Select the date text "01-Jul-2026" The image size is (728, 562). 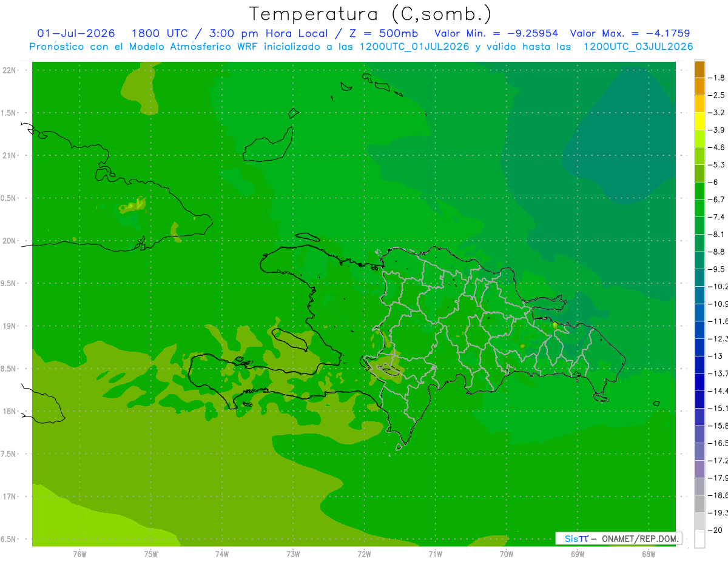[76, 33]
